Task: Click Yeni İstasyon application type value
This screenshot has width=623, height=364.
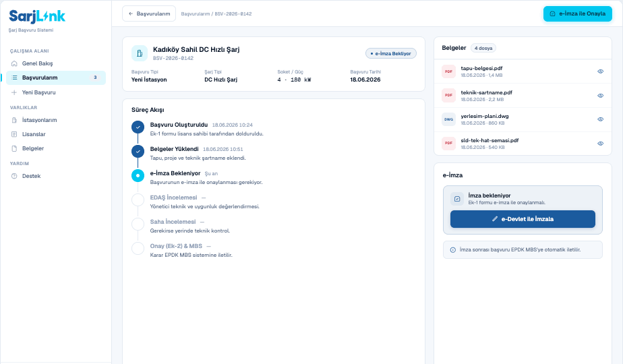Action: pyautogui.click(x=149, y=80)
